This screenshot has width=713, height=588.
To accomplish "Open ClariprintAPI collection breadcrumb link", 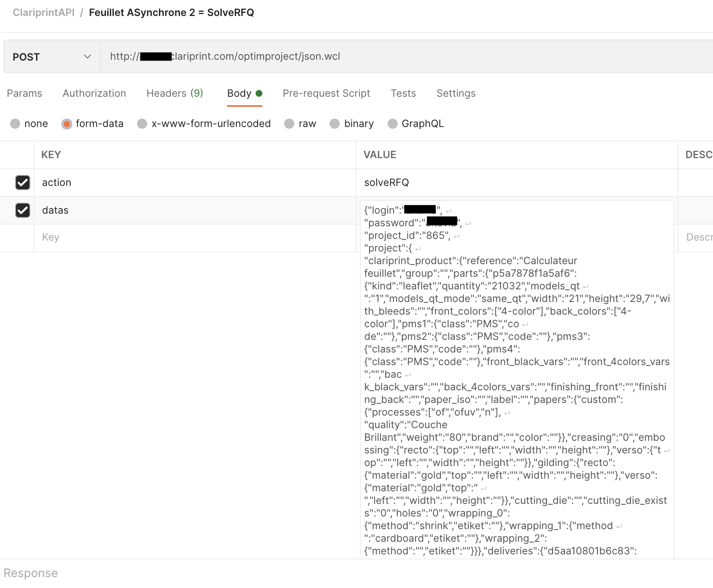I will pyautogui.click(x=44, y=13).
